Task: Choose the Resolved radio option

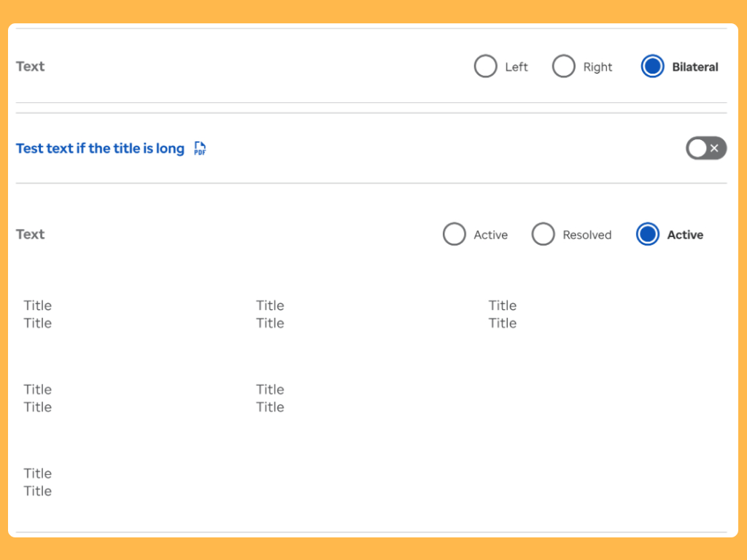Action: point(543,235)
